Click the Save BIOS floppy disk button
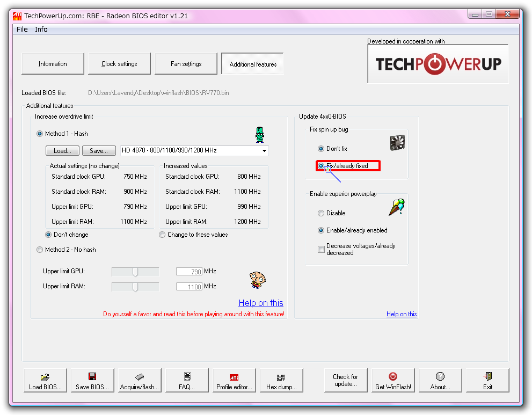 pos(92,381)
